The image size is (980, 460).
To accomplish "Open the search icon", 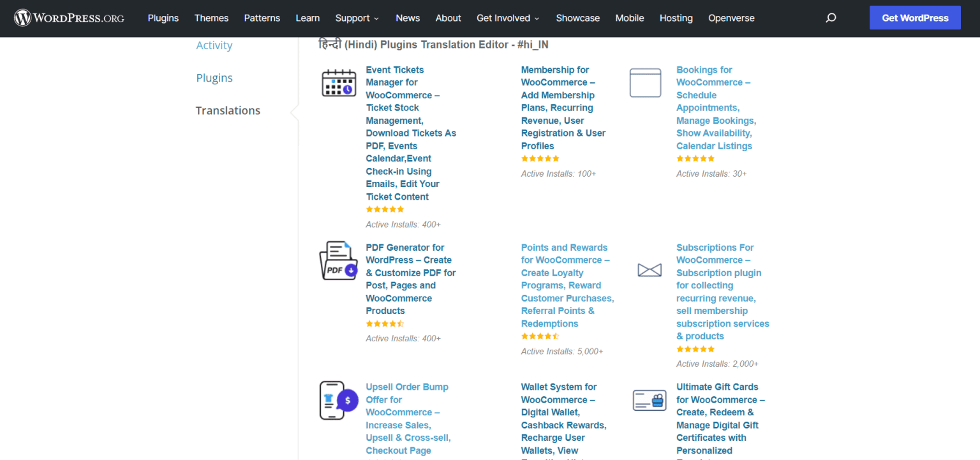I will click(831, 17).
